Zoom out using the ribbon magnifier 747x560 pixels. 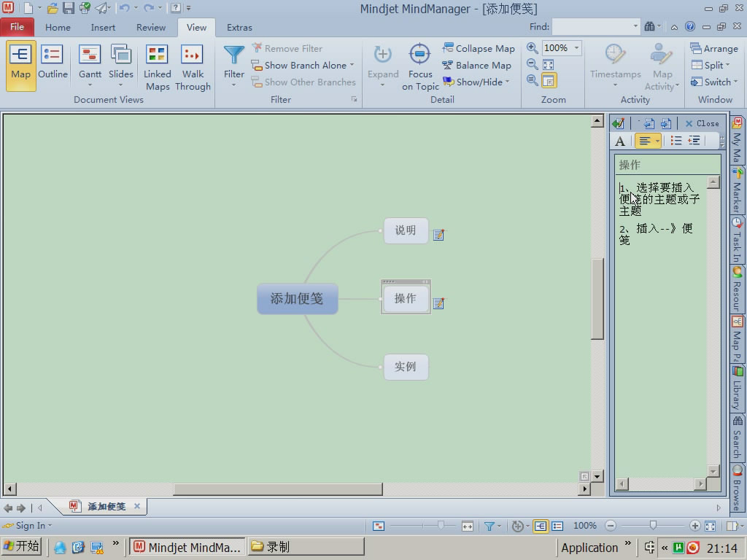click(x=532, y=64)
